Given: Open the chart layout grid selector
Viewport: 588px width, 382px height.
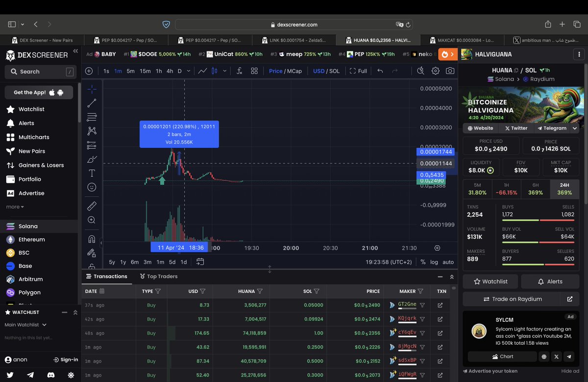Looking at the screenshot, I should (254, 71).
